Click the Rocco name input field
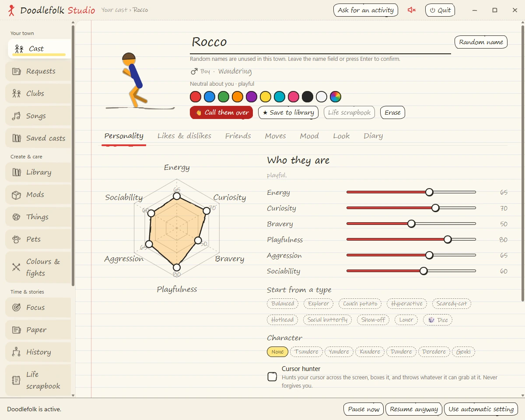 click(x=320, y=42)
